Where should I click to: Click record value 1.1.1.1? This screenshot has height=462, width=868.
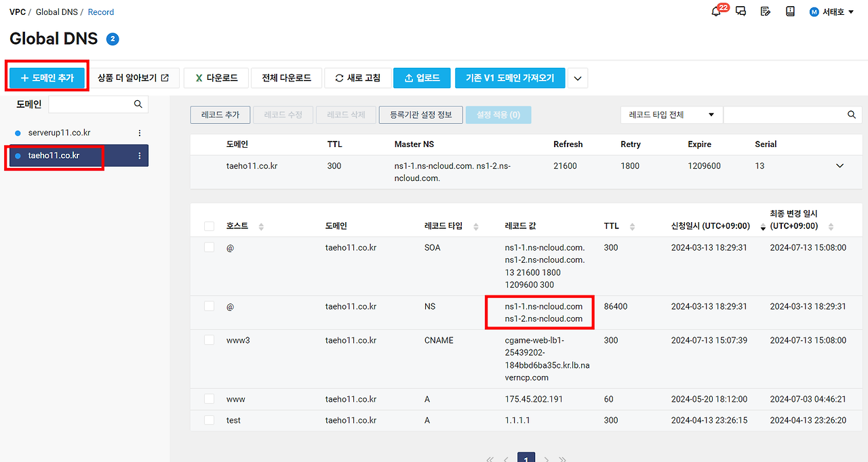pyautogui.click(x=517, y=420)
